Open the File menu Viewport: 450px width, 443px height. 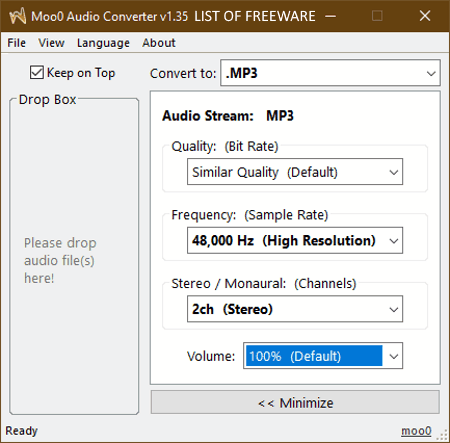pyautogui.click(x=17, y=43)
